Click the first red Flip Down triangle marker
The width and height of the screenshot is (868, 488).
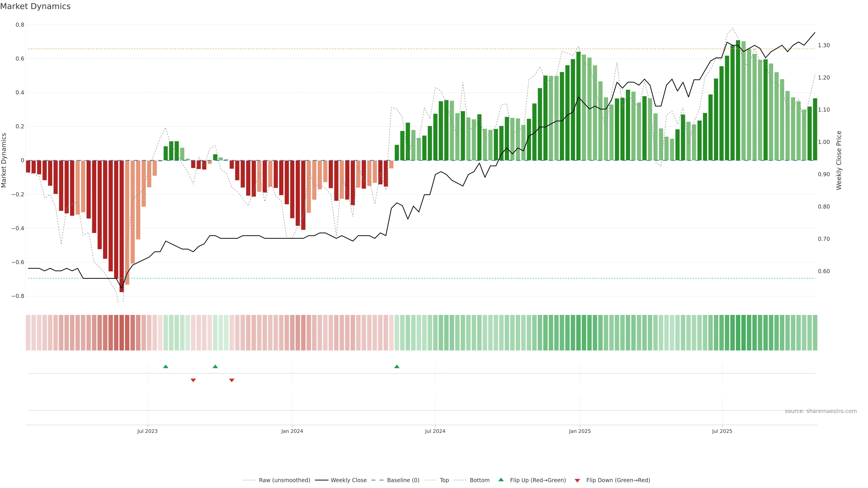pyautogui.click(x=193, y=380)
